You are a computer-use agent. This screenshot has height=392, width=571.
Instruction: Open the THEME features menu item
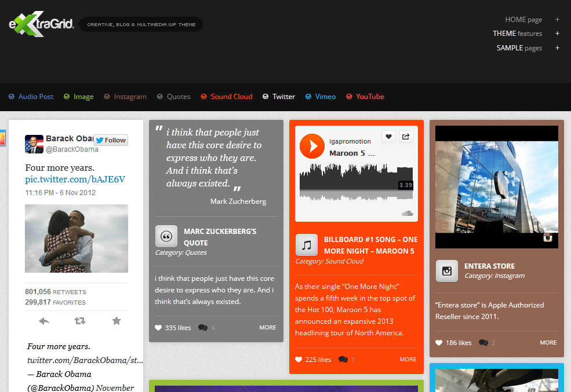coord(518,34)
